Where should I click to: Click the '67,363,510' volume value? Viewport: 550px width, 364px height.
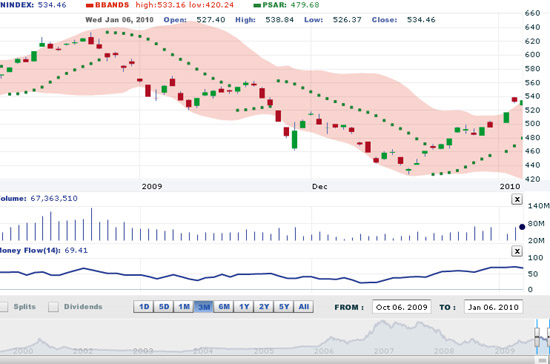(x=54, y=198)
